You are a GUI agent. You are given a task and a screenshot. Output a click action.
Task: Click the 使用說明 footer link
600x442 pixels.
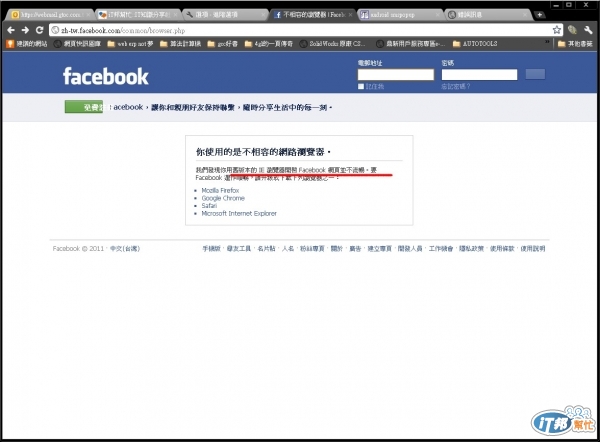click(x=533, y=248)
